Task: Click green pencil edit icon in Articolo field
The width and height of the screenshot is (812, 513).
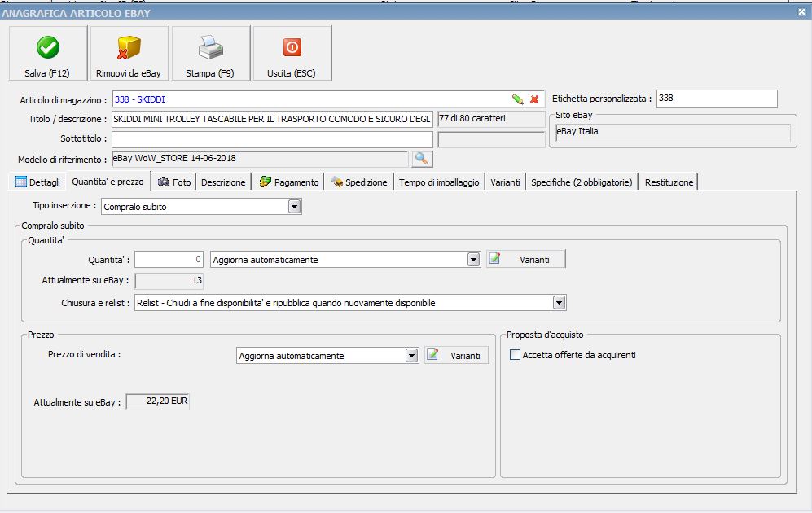Action: pyautogui.click(x=517, y=99)
